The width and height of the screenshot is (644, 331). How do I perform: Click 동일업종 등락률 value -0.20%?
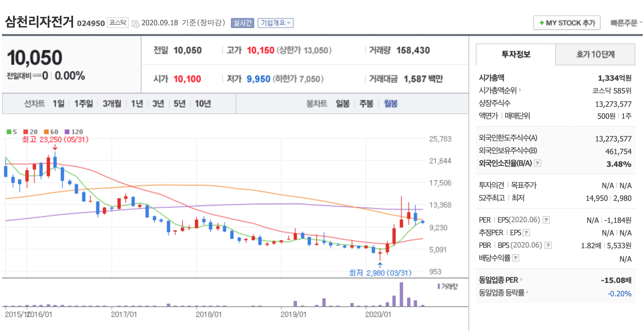coord(619,294)
